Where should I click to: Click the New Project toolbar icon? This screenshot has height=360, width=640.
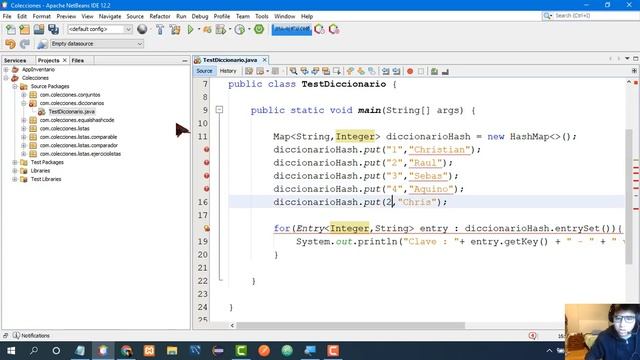(24, 29)
